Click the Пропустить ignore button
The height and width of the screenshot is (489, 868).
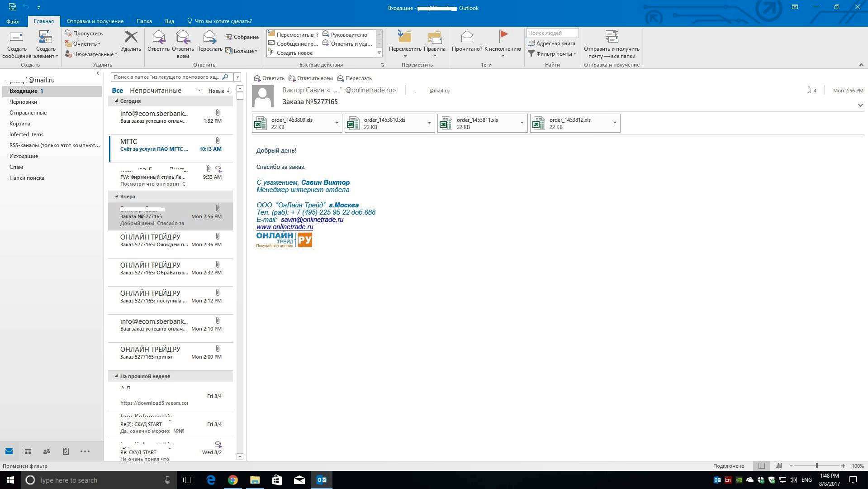pos(84,34)
